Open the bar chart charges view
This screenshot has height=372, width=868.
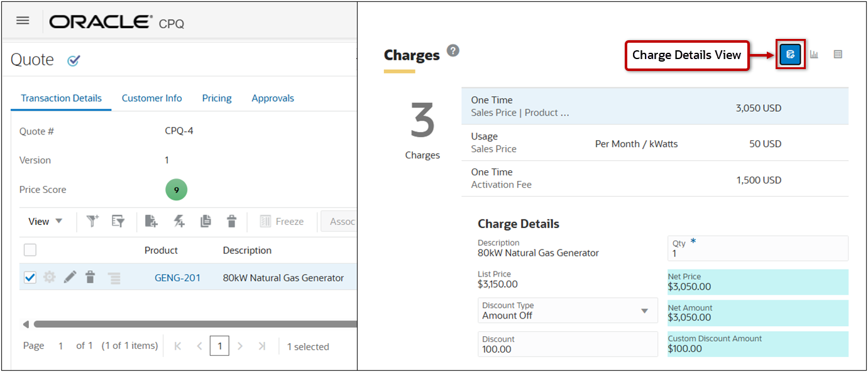coord(815,54)
